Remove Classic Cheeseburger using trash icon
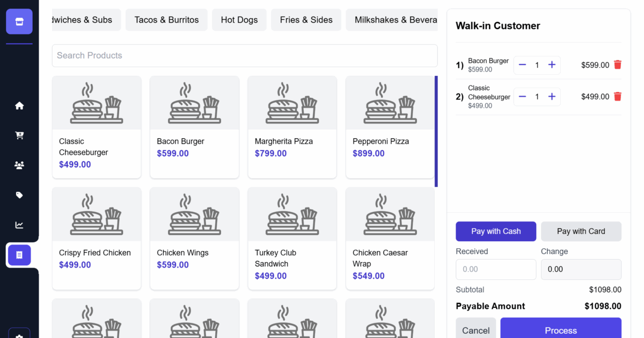The image size is (644, 338). click(x=618, y=97)
